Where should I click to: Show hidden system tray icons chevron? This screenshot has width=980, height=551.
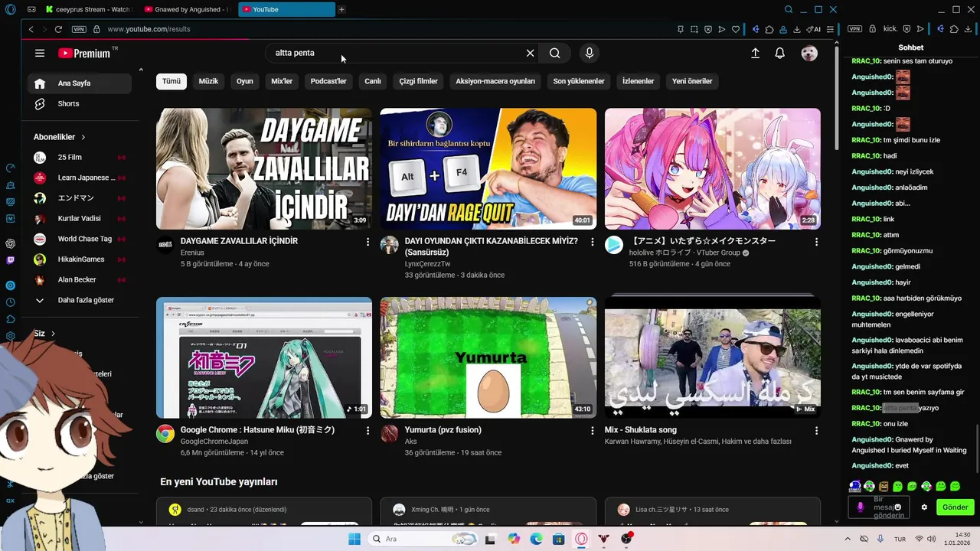(x=848, y=539)
